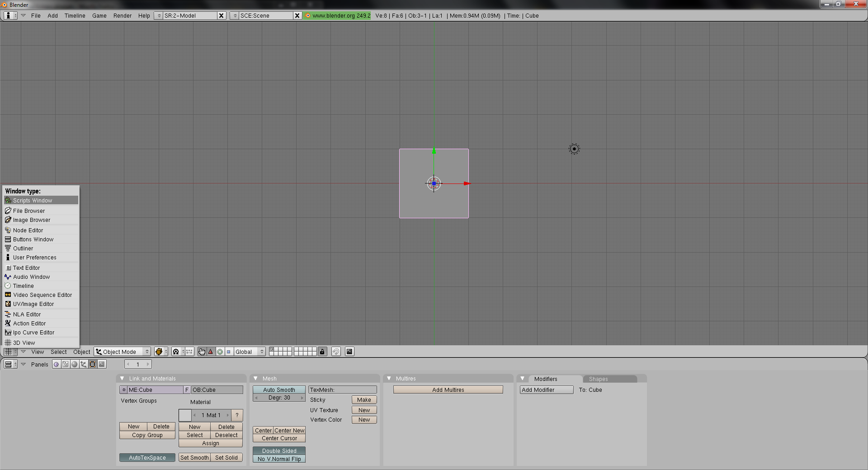Open the Object Mode dropdown

123,352
